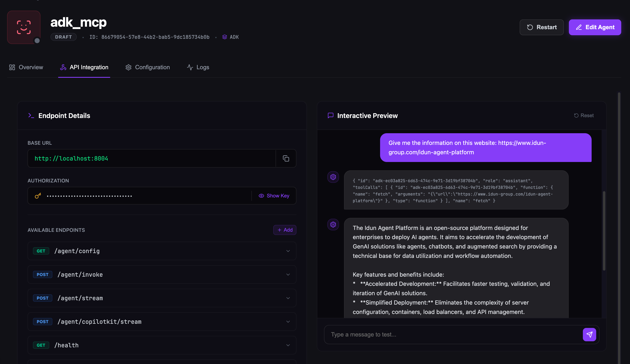This screenshot has height=364, width=630.
Task: Click the adk_mcp agent avatar icon
Action: click(x=24, y=27)
